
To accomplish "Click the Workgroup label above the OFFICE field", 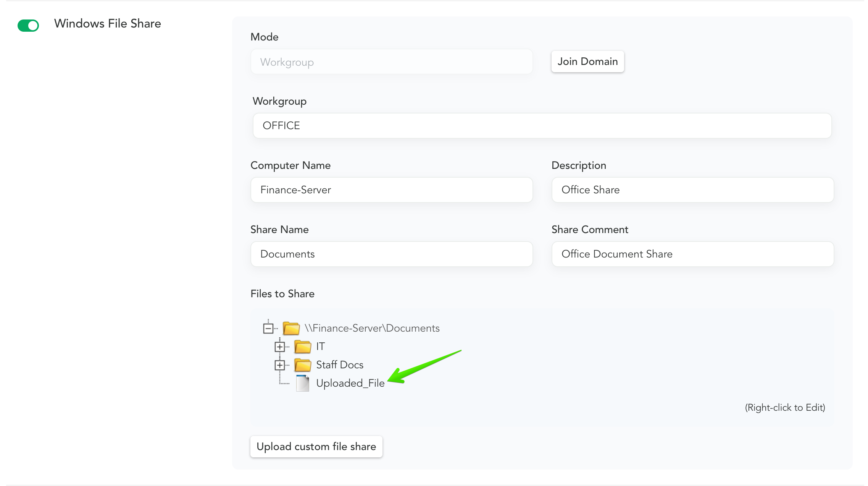I will tap(279, 101).
